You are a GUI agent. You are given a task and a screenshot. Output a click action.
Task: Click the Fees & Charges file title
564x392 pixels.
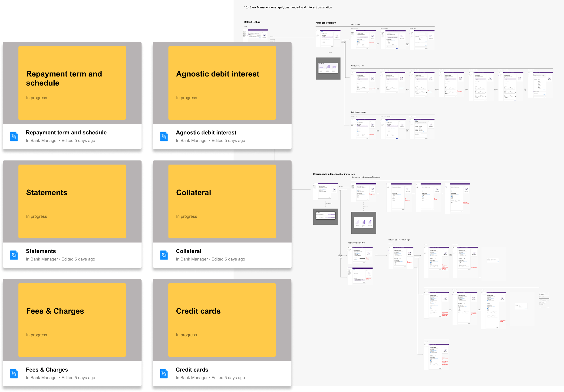point(47,370)
